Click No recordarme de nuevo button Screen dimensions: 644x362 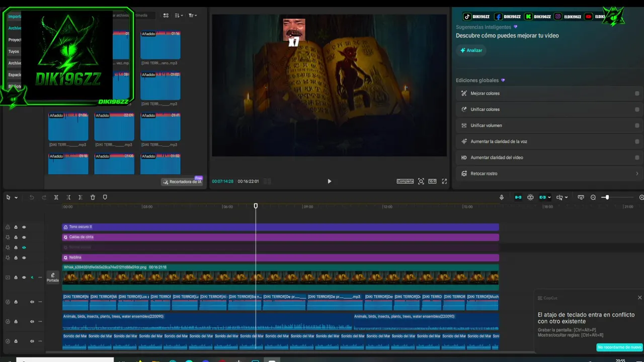click(x=620, y=347)
